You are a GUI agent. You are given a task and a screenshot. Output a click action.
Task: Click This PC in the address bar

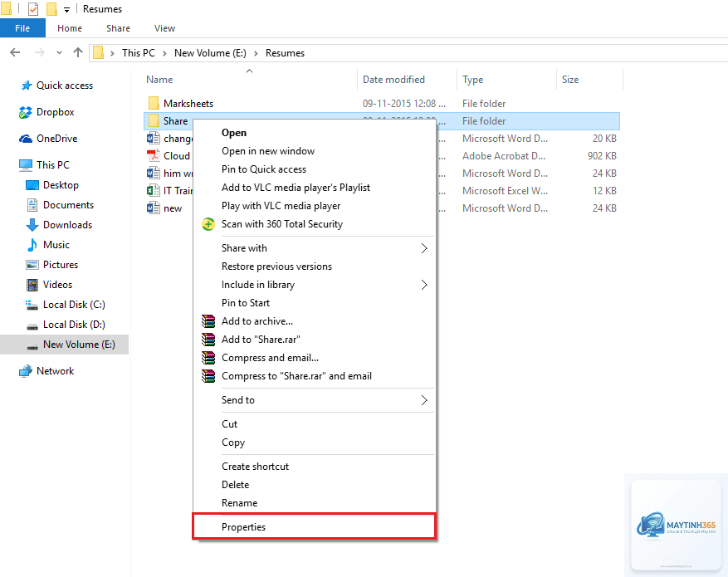(139, 53)
